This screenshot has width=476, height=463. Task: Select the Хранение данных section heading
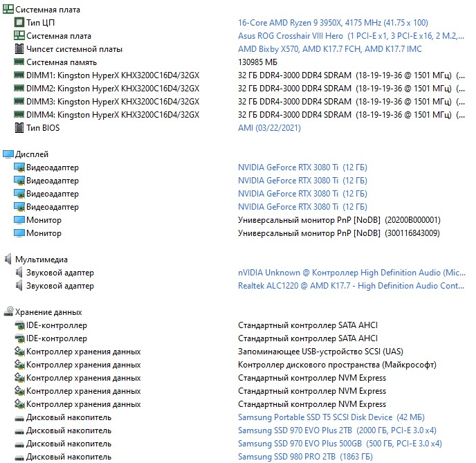[48, 312]
